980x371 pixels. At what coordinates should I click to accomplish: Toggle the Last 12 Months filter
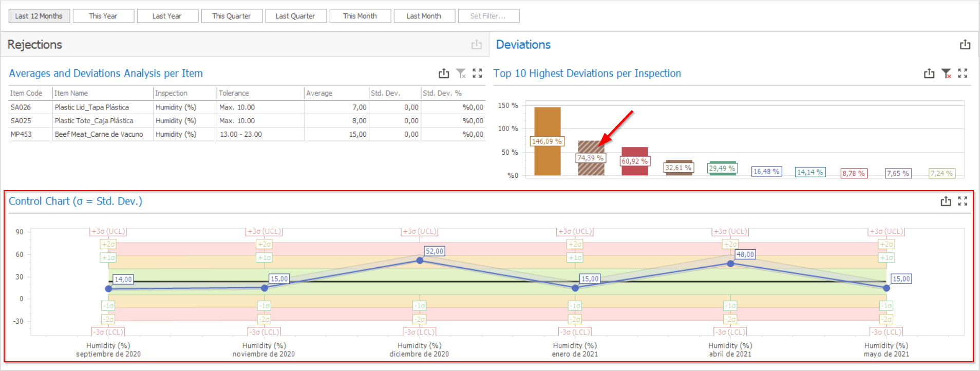coord(39,16)
